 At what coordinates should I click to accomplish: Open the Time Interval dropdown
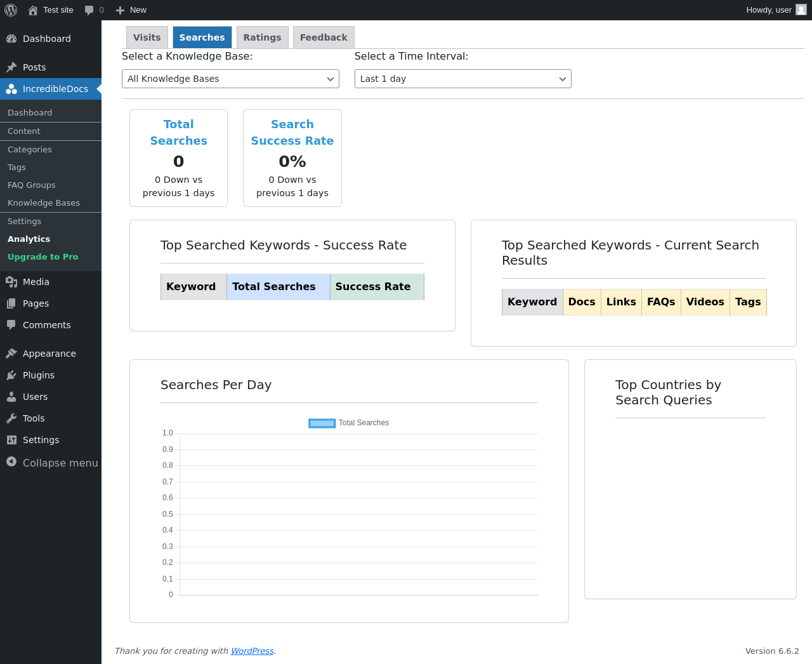(462, 79)
